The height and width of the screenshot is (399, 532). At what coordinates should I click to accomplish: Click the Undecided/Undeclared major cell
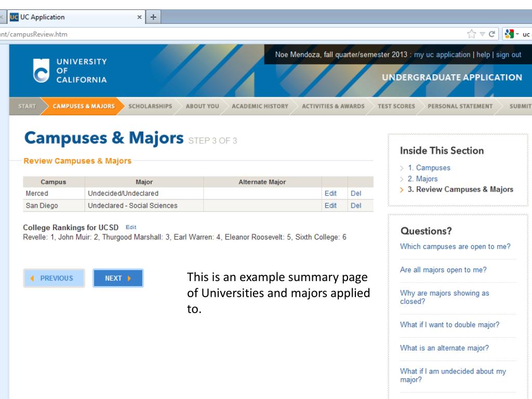144,193
